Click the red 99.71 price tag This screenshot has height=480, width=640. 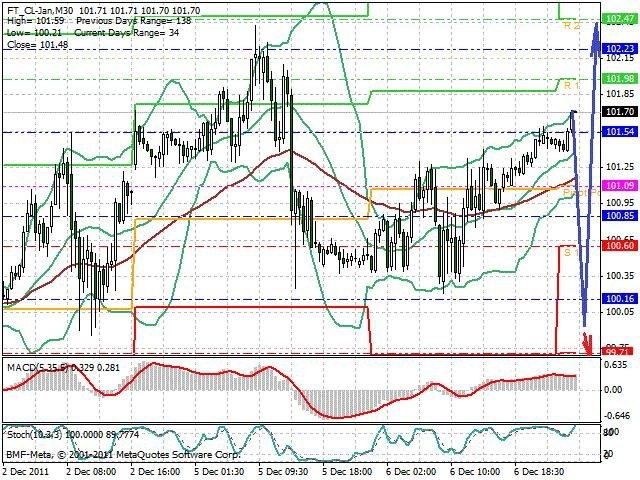tap(620, 351)
